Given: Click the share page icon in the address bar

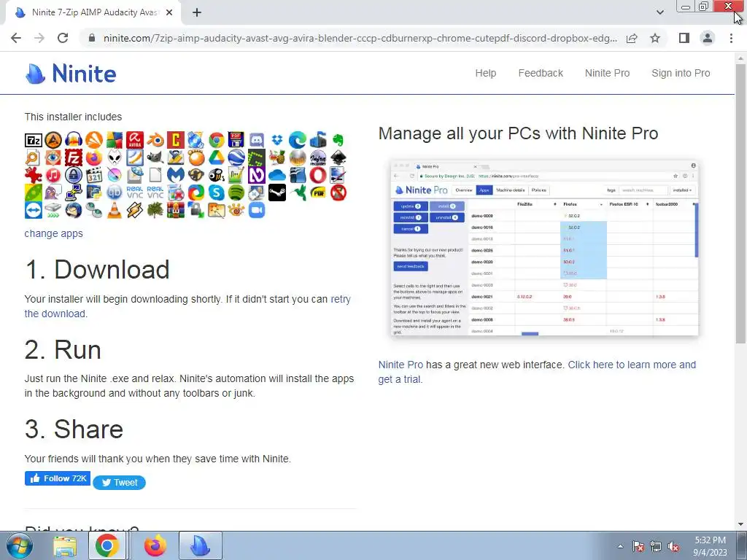Looking at the screenshot, I should point(632,38).
